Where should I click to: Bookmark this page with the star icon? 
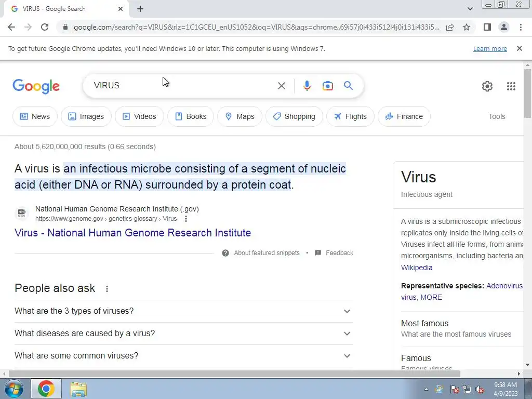point(467,27)
